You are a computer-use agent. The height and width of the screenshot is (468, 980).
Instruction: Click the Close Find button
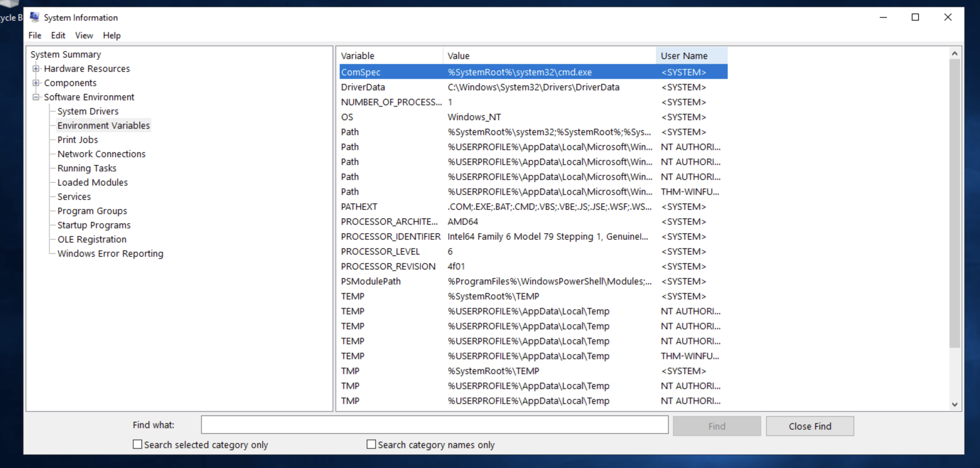[809, 426]
